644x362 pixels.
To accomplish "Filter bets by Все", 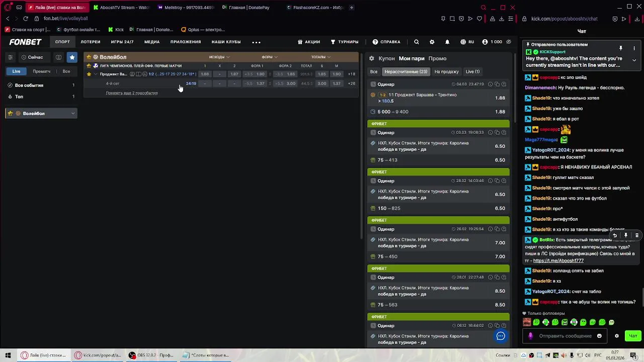I will (374, 72).
